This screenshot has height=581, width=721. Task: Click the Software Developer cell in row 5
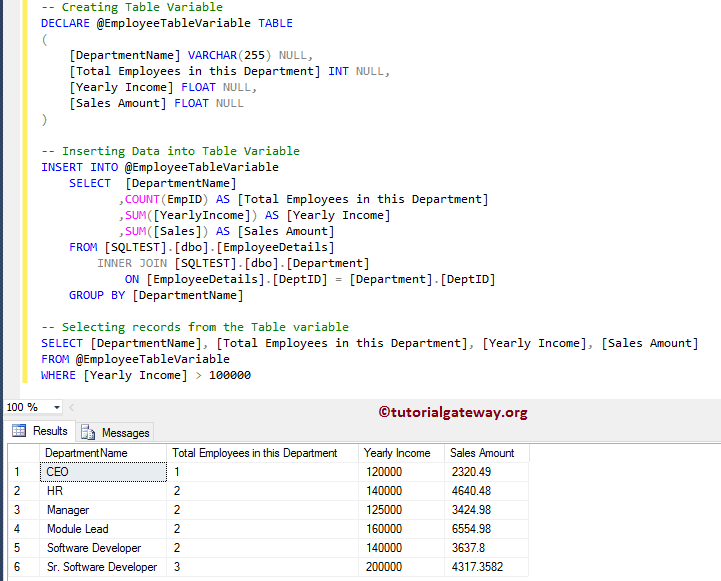(x=103, y=548)
